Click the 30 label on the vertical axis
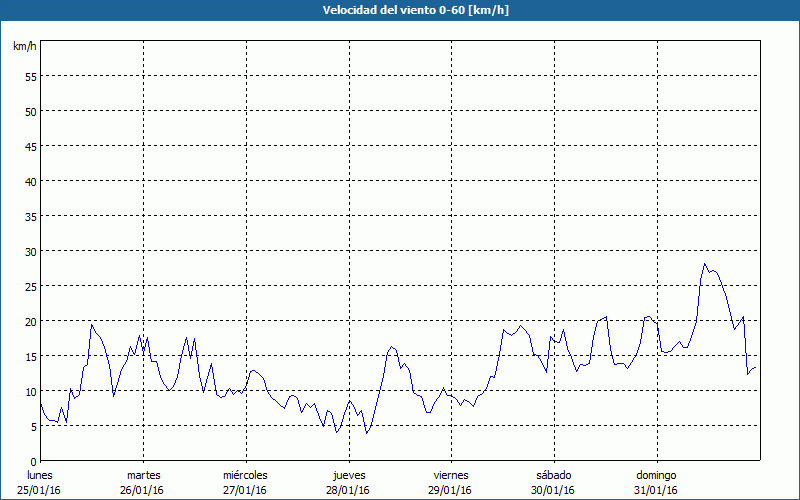This screenshot has height=500, width=800. click(x=30, y=251)
